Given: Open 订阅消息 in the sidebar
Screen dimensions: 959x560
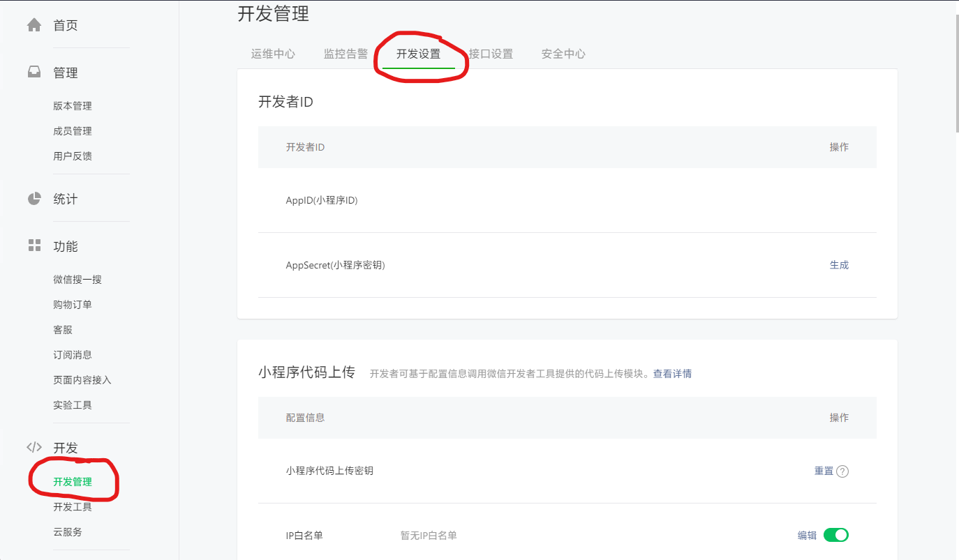Looking at the screenshot, I should coord(73,355).
